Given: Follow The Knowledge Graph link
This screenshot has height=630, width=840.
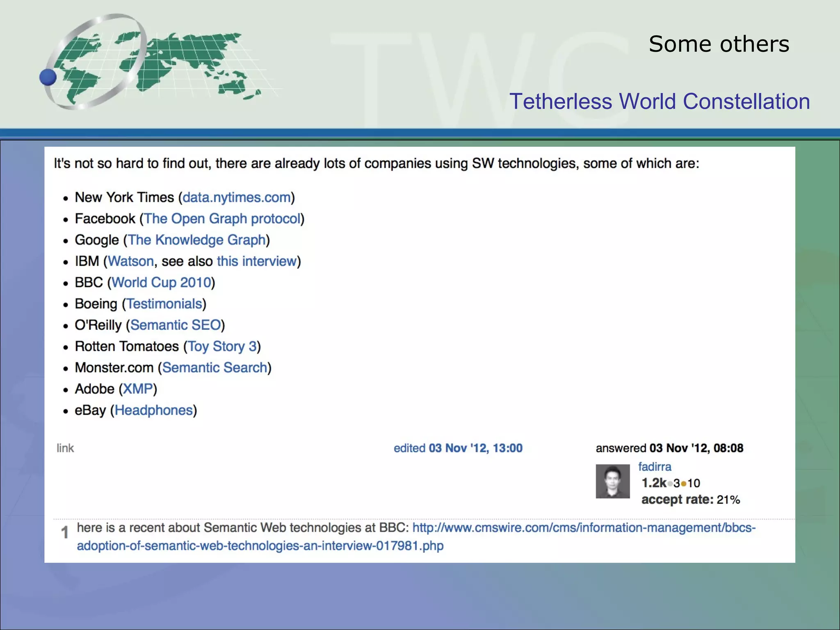Looking at the screenshot, I should 197,240.
